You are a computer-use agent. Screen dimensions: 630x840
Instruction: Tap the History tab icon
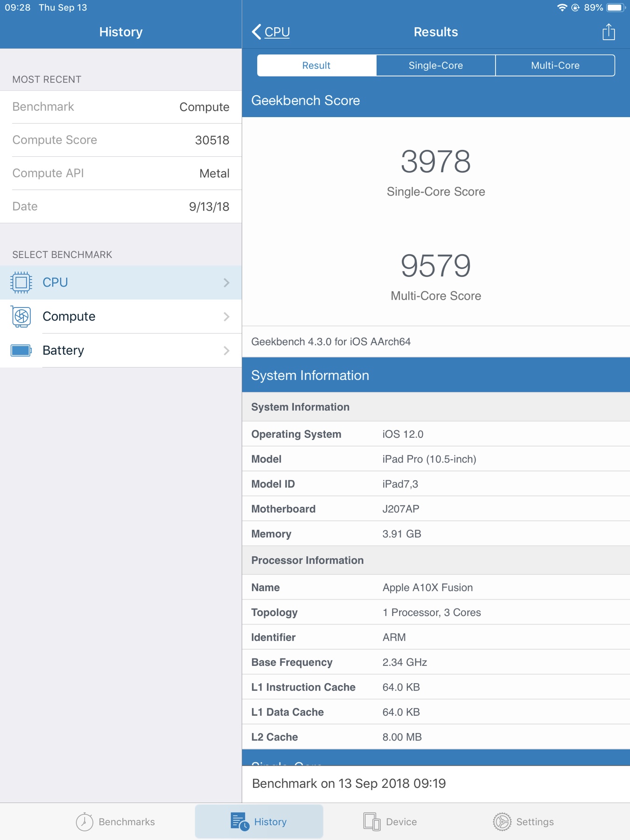[x=240, y=822]
